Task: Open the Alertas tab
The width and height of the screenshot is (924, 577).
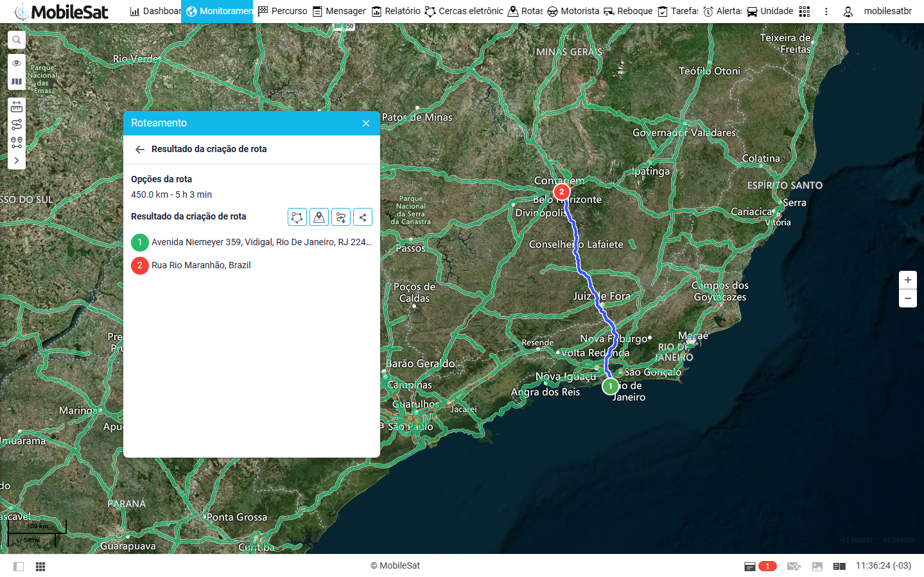Action: coord(722,11)
